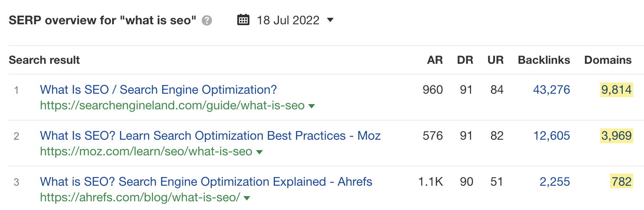
Task: Open the 3,969 referring domains count
Action: pos(616,136)
